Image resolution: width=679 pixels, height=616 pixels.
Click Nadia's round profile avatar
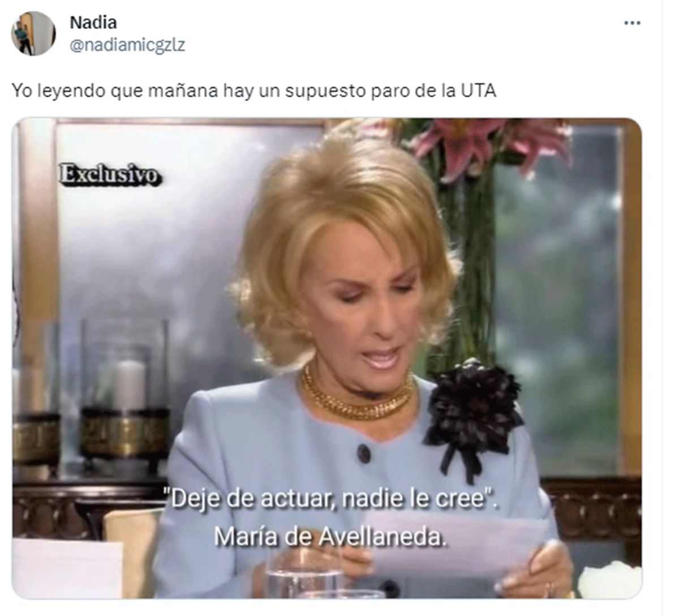pos(33,33)
